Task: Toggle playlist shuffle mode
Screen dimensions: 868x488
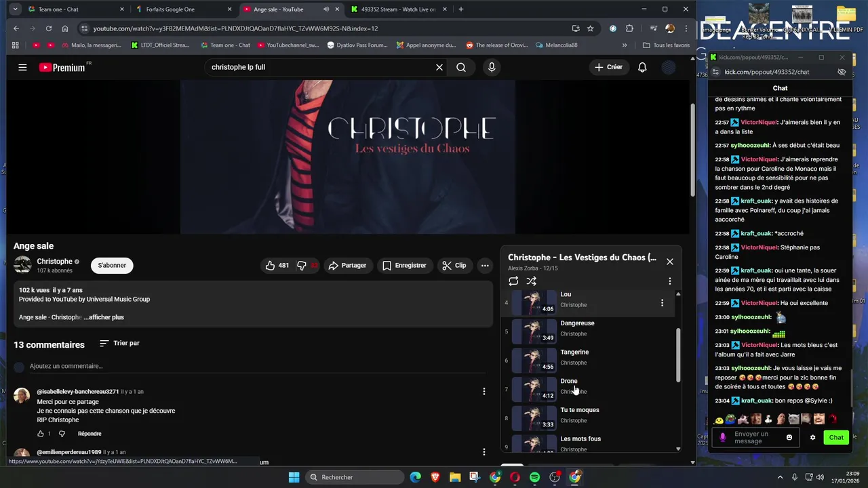Action: (x=532, y=281)
